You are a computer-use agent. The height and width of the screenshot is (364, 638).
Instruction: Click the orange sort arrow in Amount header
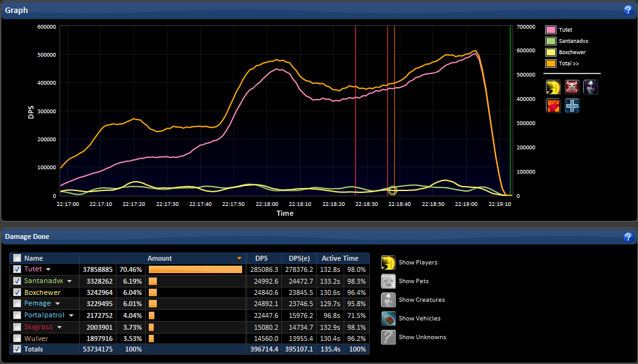[239, 258]
